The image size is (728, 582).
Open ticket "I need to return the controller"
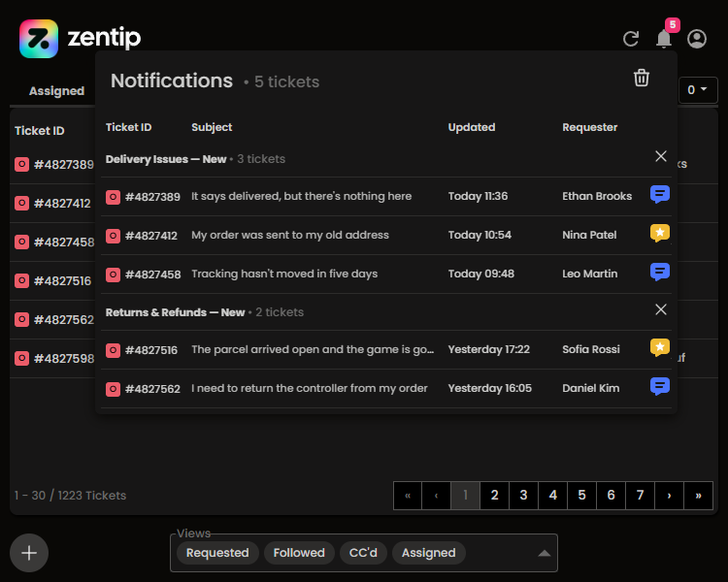310,388
